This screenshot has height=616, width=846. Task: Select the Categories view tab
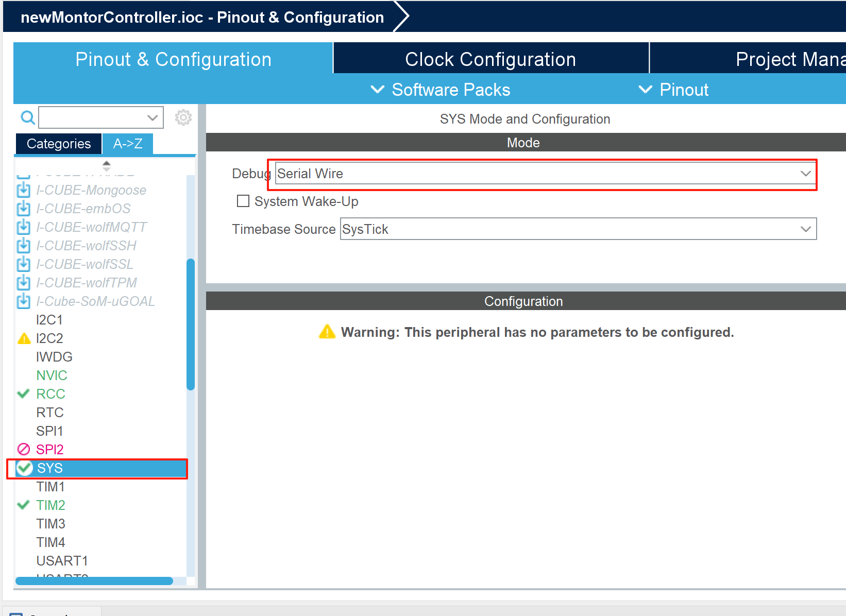(x=59, y=144)
